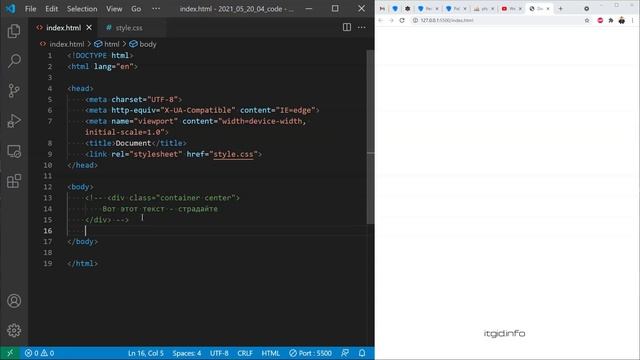This screenshot has width=640, height=360.
Task: Click the closing </html> tag on line 19
Action: (82, 264)
